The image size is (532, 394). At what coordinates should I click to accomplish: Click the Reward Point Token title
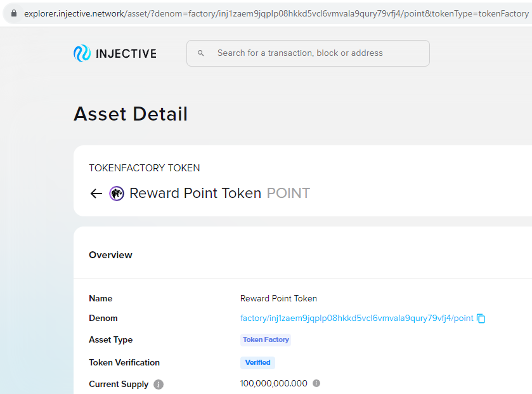tap(195, 193)
